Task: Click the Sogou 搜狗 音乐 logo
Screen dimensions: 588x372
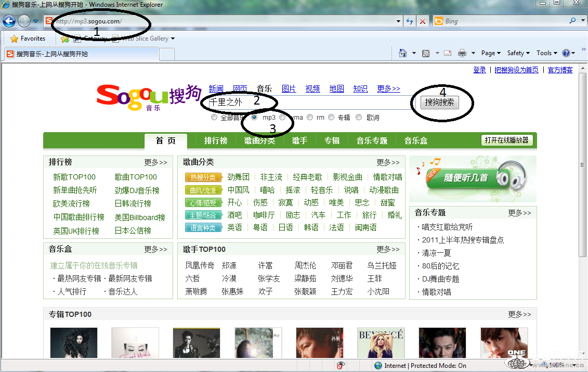Action: (x=149, y=97)
